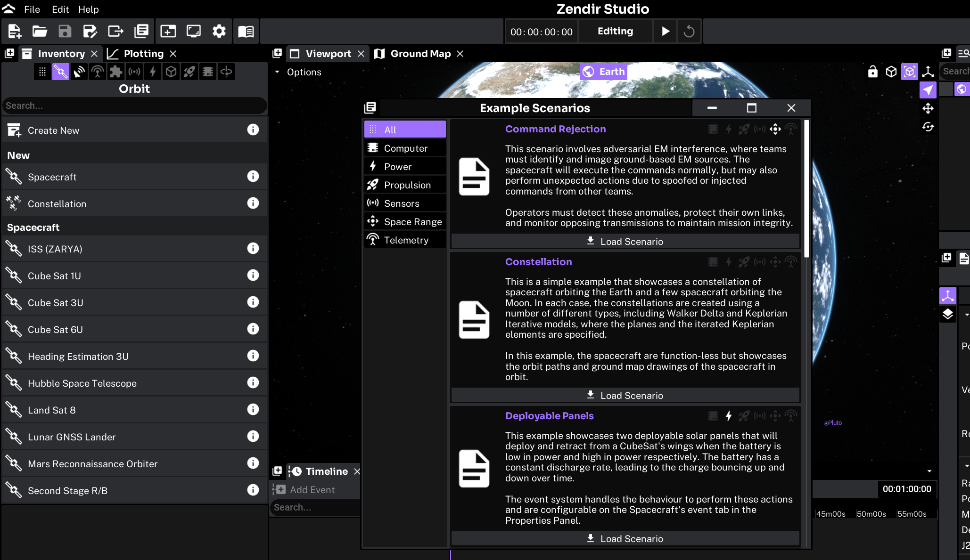Expand the viewport Options dropdown

click(x=298, y=72)
